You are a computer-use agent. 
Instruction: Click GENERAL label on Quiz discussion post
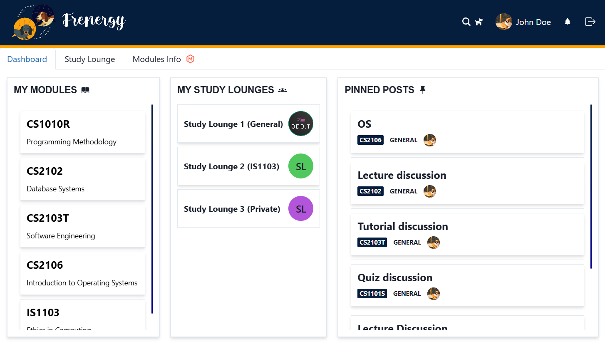tap(407, 294)
